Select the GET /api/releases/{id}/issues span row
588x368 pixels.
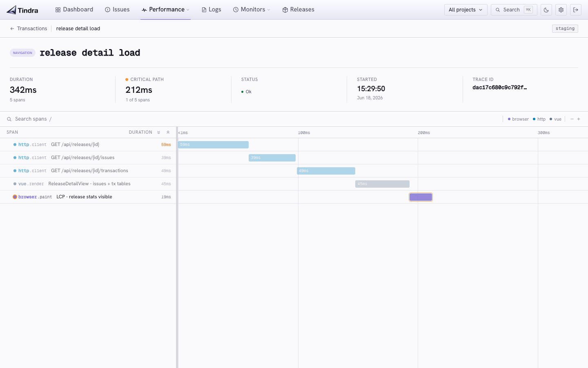pos(88,158)
